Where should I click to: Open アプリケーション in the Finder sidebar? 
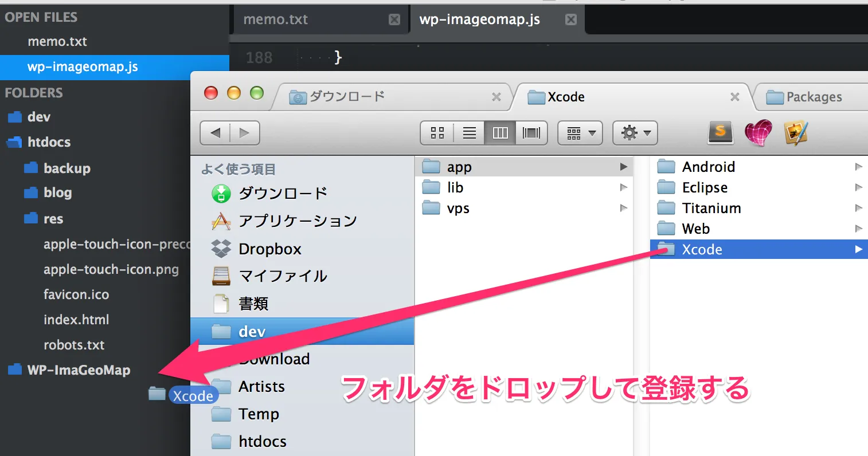(x=298, y=221)
